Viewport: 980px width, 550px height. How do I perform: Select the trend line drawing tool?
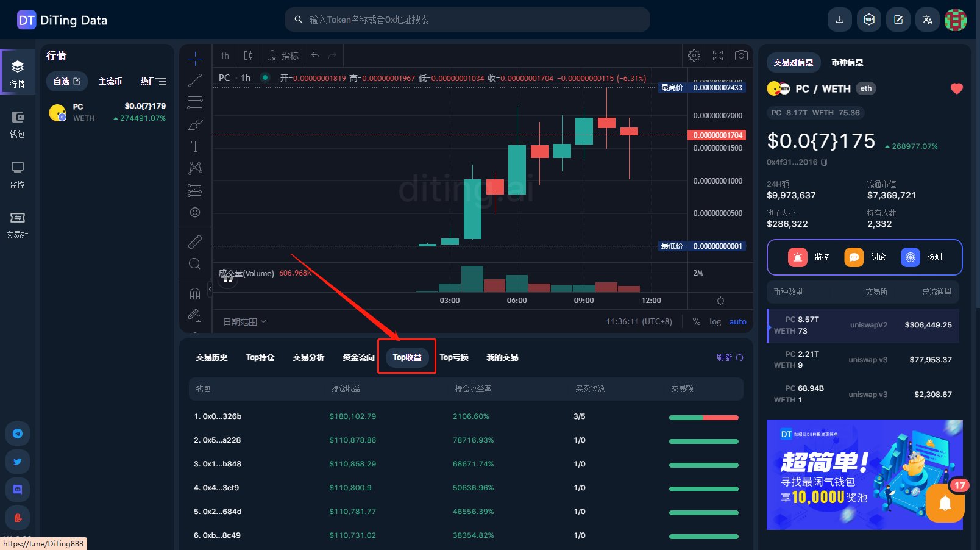click(x=195, y=80)
